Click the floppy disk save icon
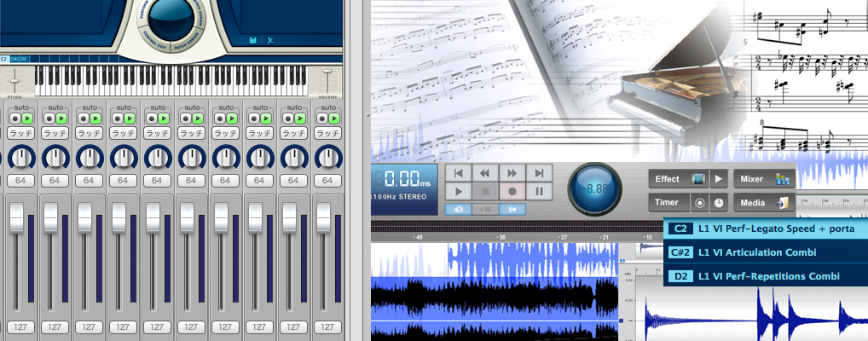The width and height of the screenshot is (868, 341). (252, 40)
